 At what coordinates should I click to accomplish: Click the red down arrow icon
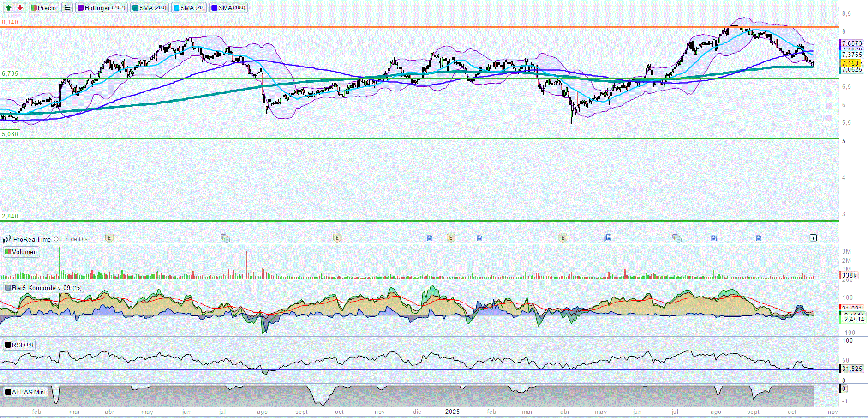click(x=20, y=8)
